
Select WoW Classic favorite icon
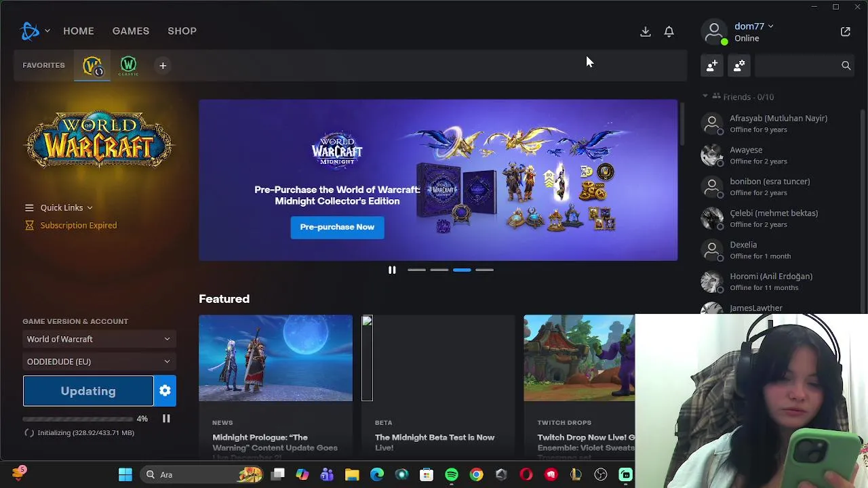coord(128,66)
